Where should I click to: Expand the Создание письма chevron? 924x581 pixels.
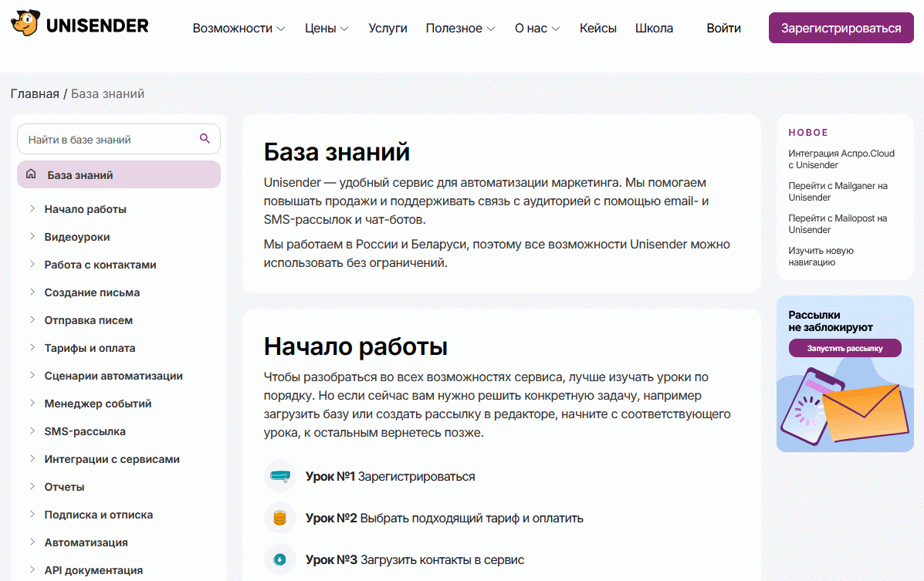[32, 292]
